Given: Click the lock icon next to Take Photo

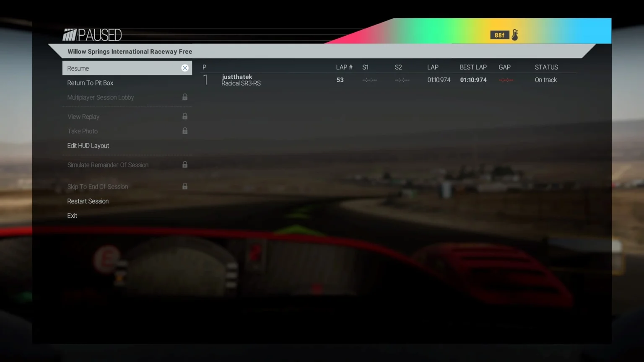Looking at the screenshot, I should coord(185,131).
